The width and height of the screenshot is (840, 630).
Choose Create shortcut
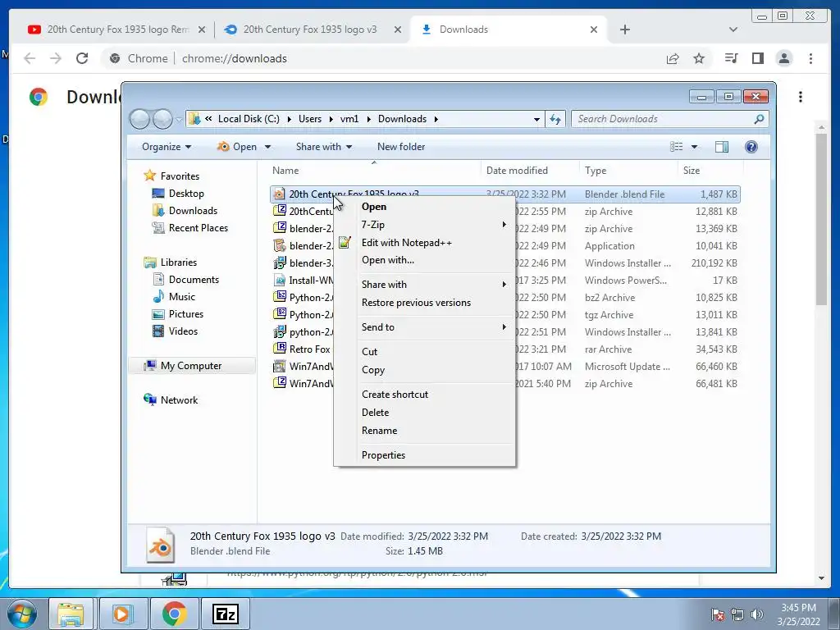[395, 395]
